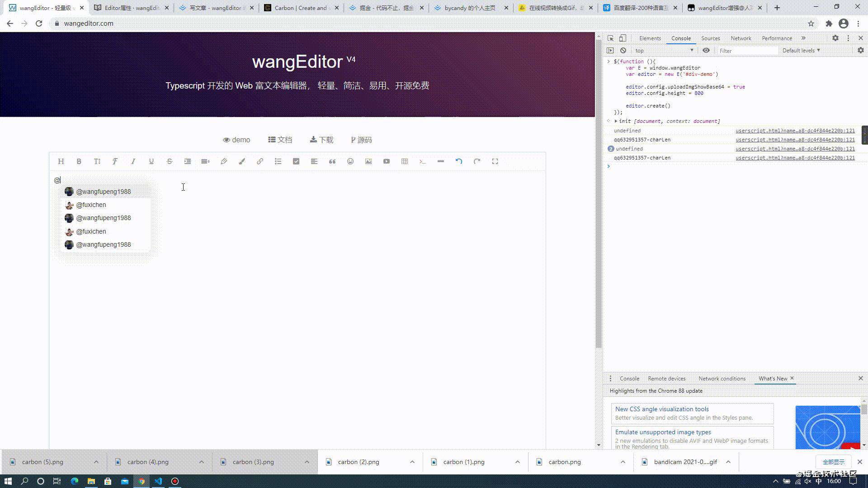Open DevTools settings gear
The height and width of the screenshot is (488, 868).
pyautogui.click(x=835, y=38)
